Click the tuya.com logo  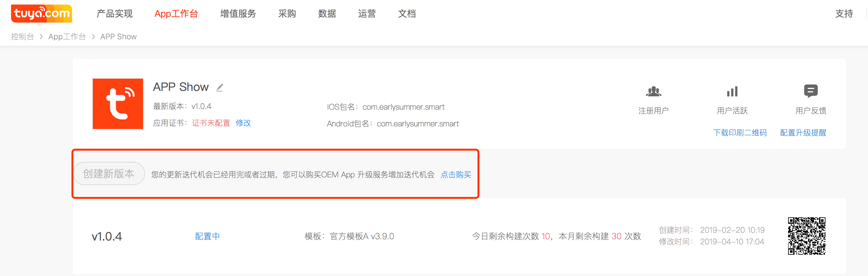(x=42, y=14)
